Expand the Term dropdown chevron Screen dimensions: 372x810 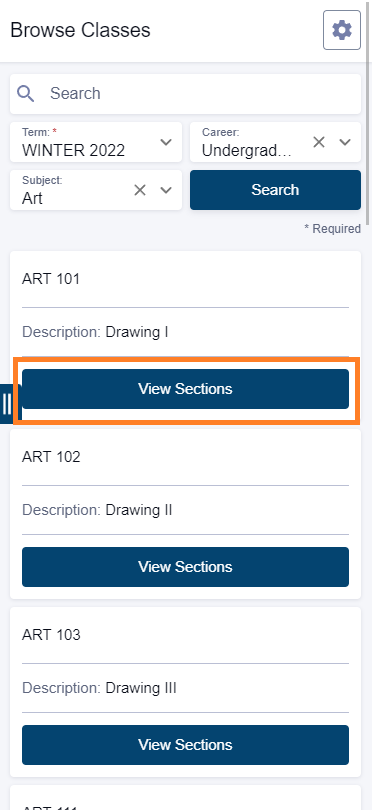tap(166, 142)
